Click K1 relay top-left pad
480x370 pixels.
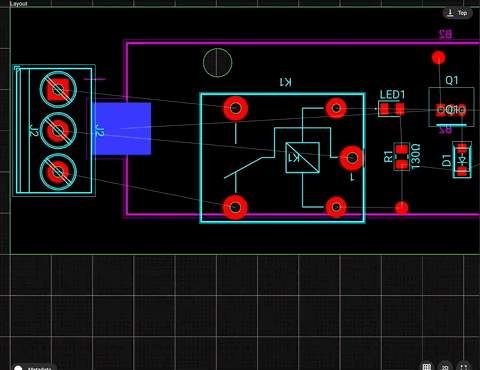(x=235, y=108)
